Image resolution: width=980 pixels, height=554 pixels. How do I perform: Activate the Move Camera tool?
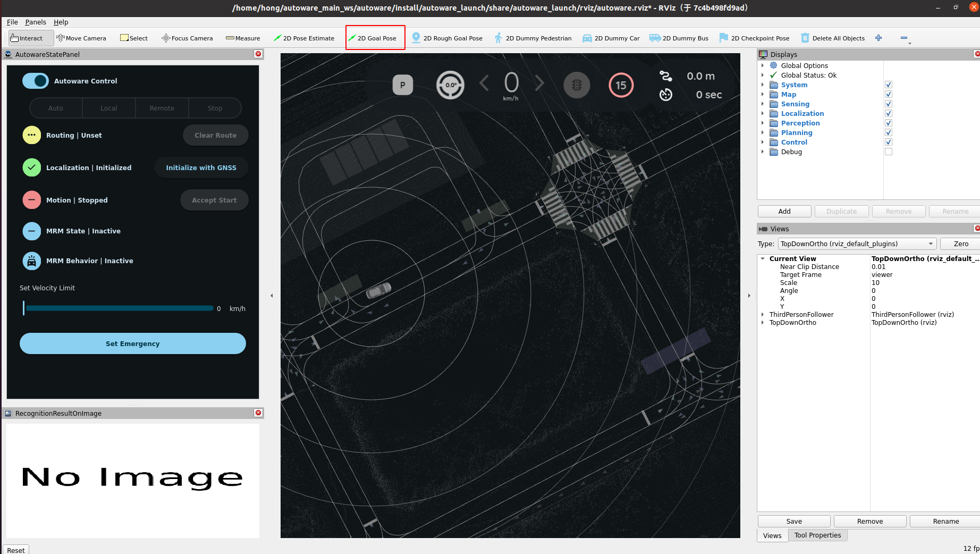click(x=81, y=38)
